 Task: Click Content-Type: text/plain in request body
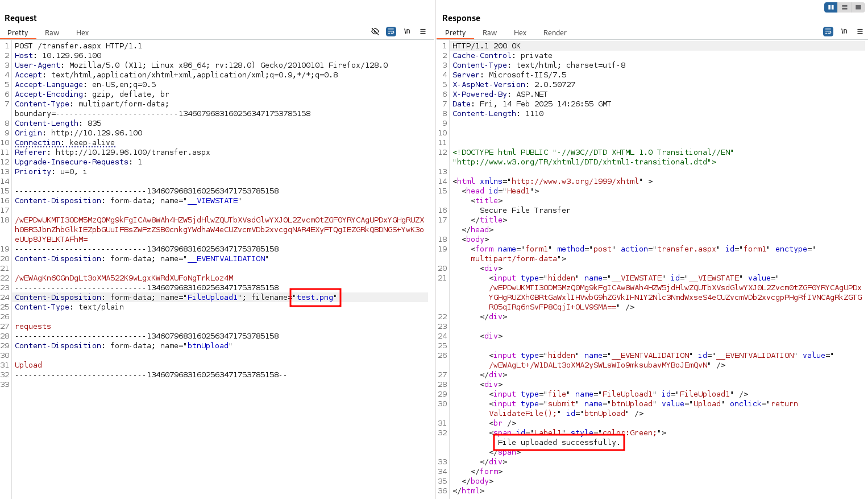coord(69,307)
